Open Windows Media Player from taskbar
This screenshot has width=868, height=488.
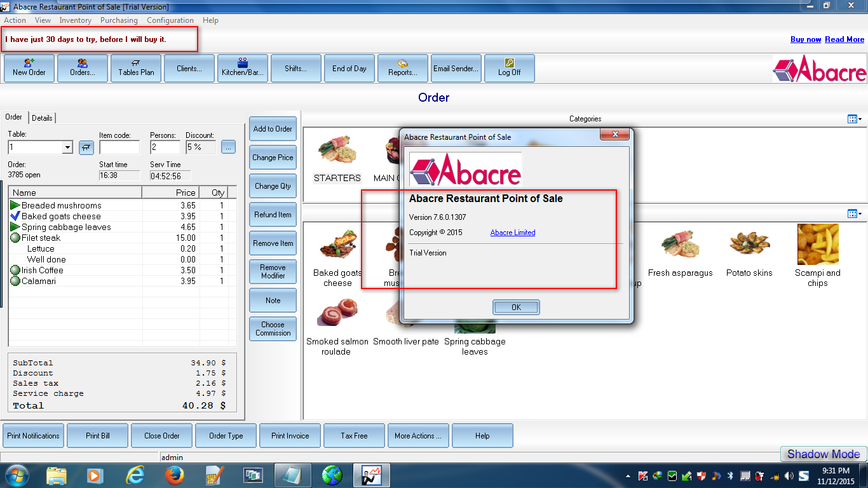click(95, 475)
